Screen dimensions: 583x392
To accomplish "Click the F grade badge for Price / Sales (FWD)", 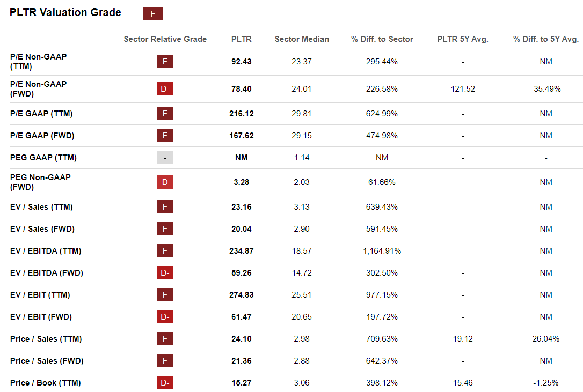I will click(165, 361).
